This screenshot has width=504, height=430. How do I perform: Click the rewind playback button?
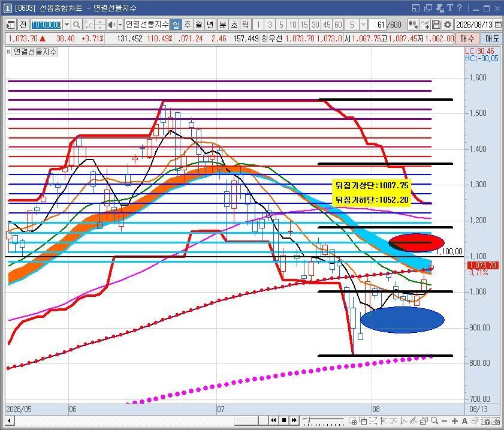point(273,420)
